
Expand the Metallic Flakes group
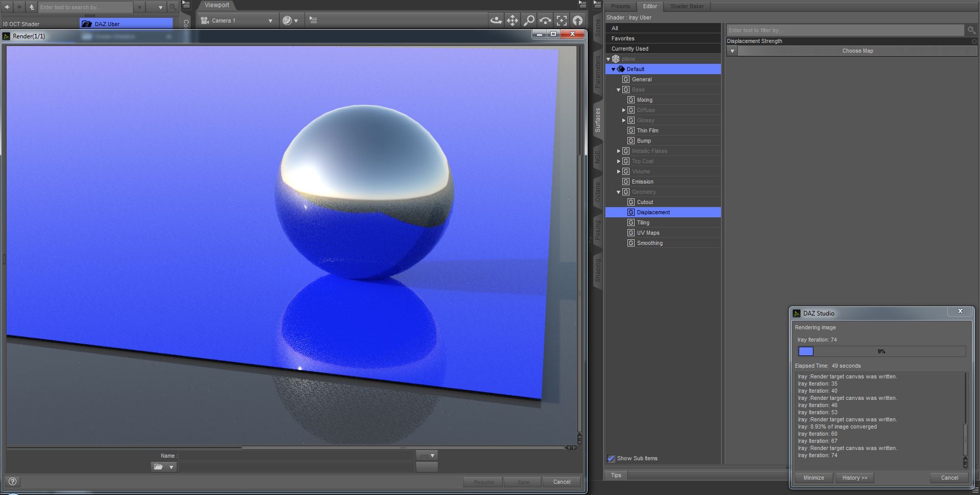pos(618,151)
